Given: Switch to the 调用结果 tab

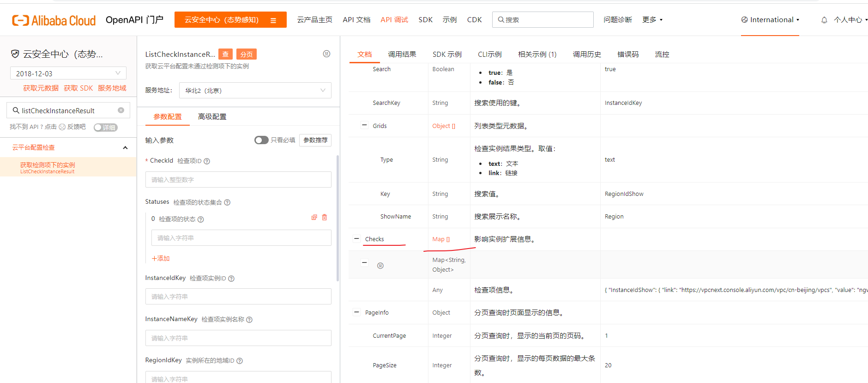Looking at the screenshot, I should point(402,55).
